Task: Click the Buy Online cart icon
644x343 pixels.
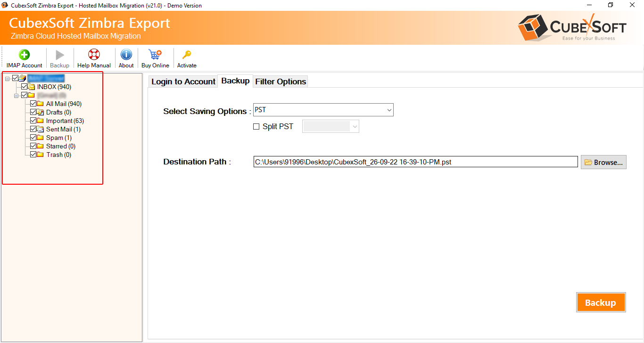Action: [155, 55]
